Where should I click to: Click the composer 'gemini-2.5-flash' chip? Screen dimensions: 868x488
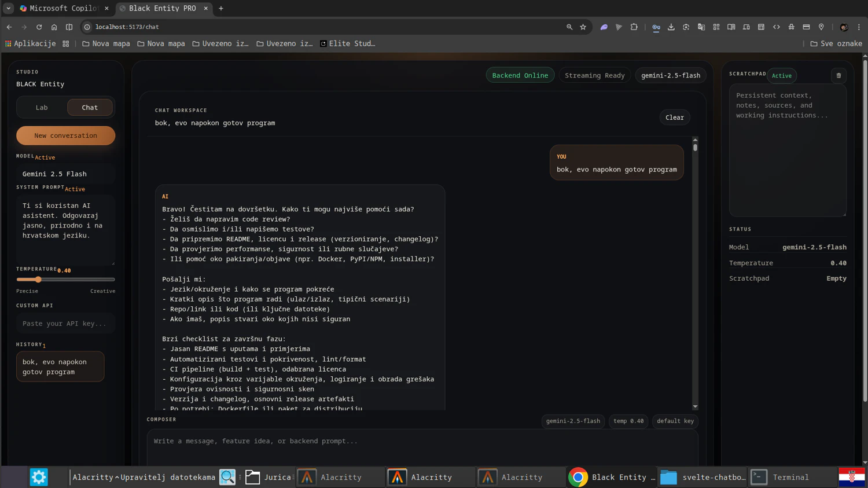(x=573, y=421)
